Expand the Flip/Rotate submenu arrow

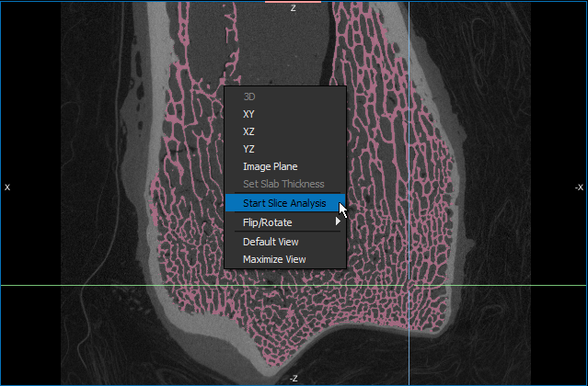click(339, 221)
